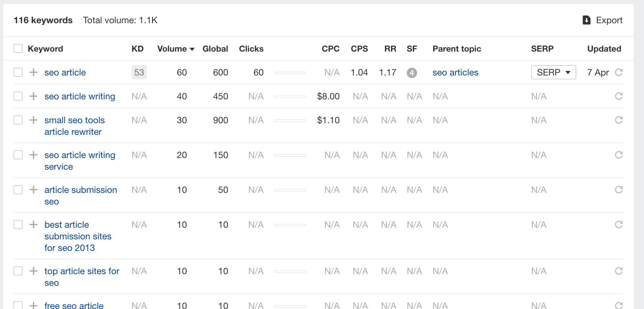Open 'small seo tools article rewriter' link
This screenshot has width=644, height=309.
74,126
